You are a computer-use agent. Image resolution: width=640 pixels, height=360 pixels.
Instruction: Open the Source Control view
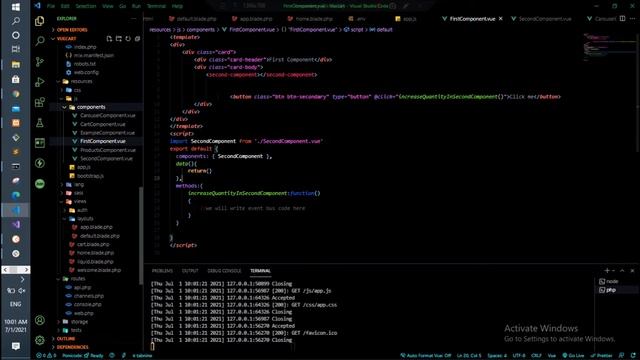coord(40,62)
